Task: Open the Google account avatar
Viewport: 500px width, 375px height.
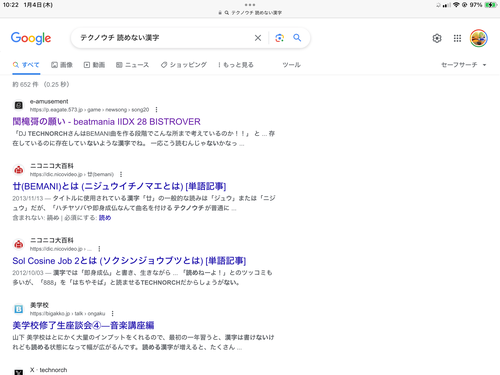Action: [479, 38]
